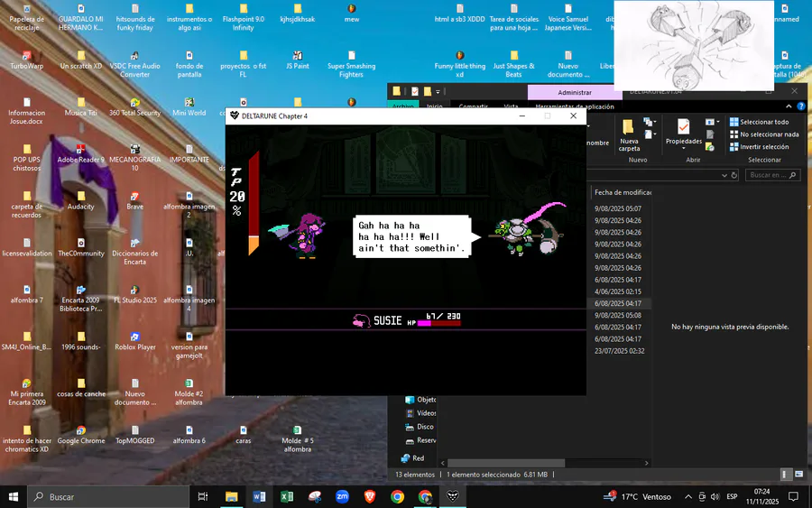This screenshot has width=812, height=508.
Task: Click the history icon under Propiedades group
Action: click(710, 147)
